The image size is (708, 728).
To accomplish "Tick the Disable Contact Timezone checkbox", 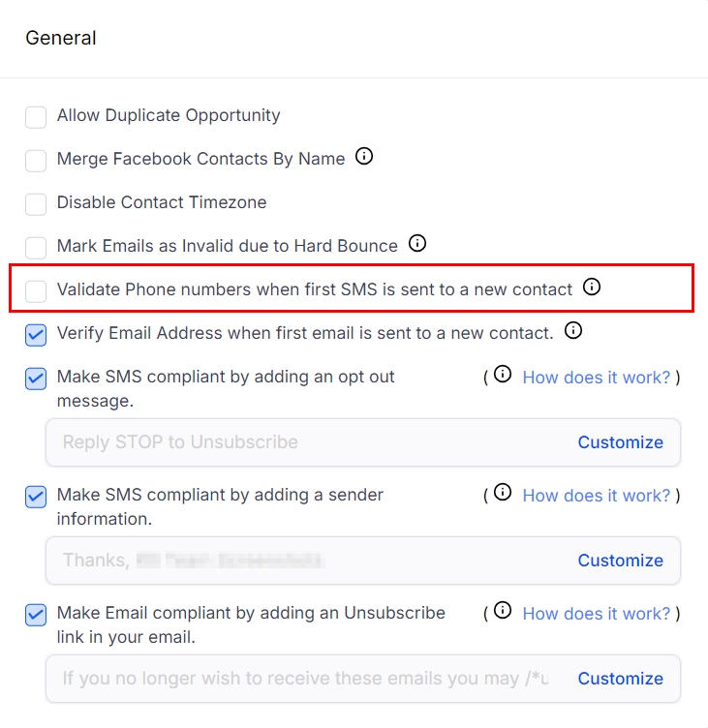I will point(36,204).
